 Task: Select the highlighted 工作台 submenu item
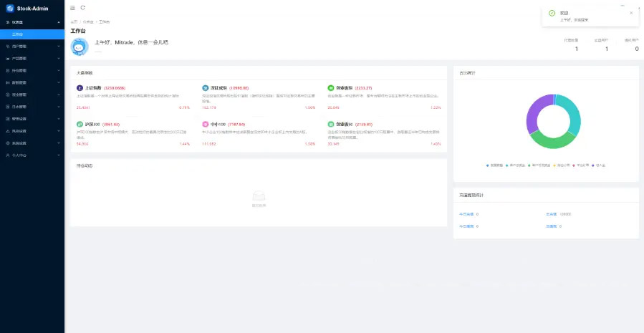pyautogui.click(x=32, y=34)
